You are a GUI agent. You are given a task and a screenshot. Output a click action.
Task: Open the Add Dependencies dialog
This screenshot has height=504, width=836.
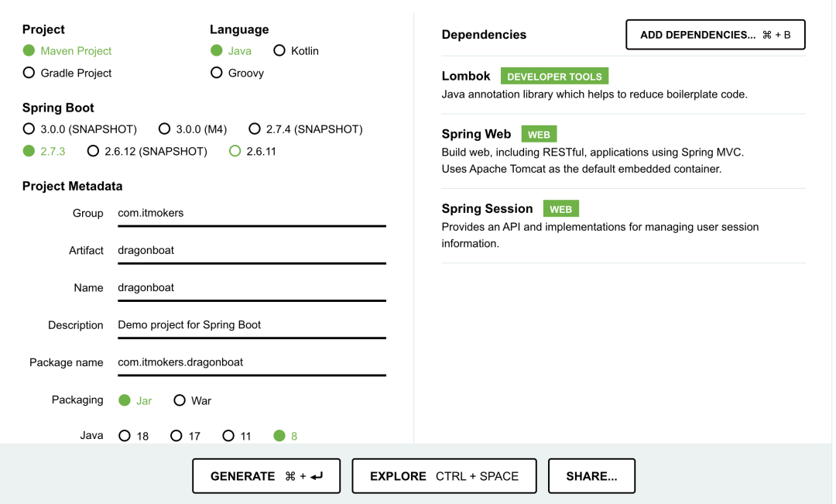coord(715,35)
